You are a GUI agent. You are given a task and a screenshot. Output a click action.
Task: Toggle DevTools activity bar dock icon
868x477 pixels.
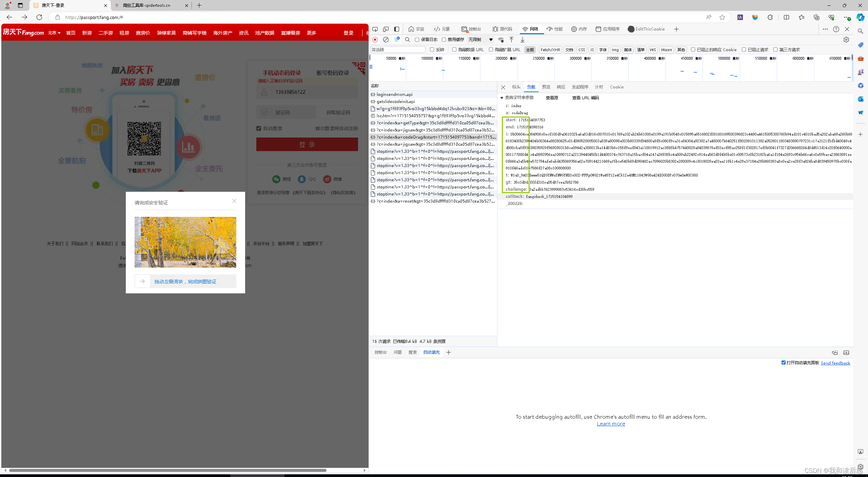tap(397, 29)
